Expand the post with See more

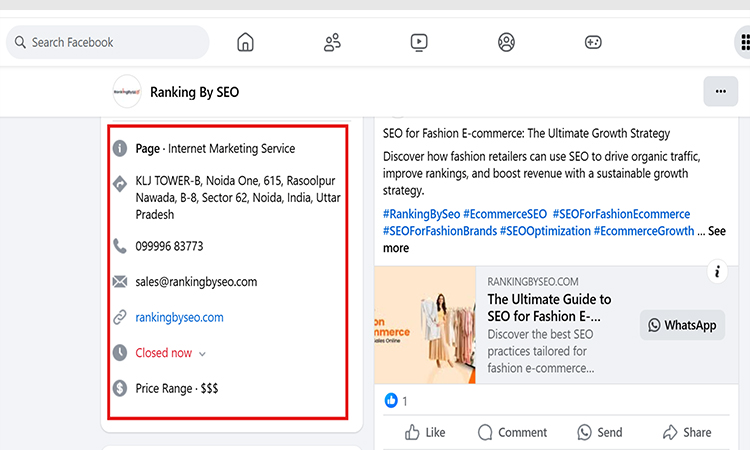pos(717,231)
